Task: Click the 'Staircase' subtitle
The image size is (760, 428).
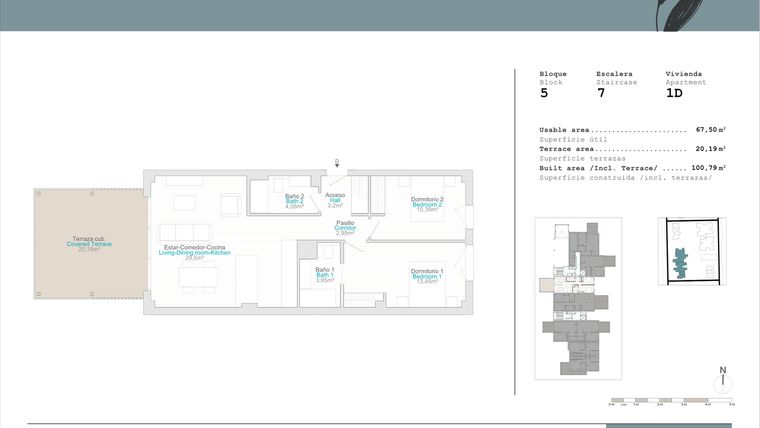Action: (617, 82)
